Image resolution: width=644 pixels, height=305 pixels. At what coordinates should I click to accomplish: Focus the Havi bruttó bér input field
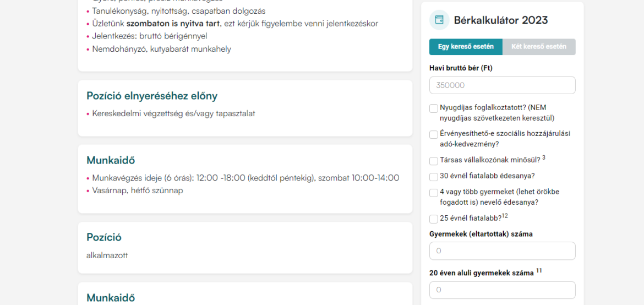[503, 85]
